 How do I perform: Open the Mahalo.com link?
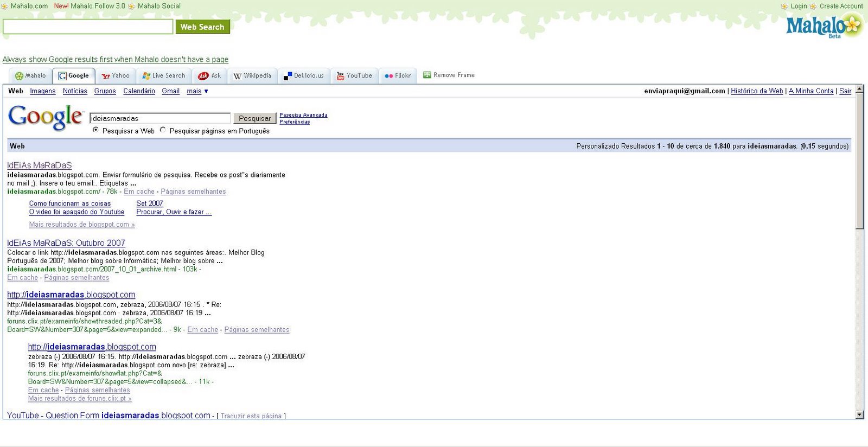tap(29, 6)
